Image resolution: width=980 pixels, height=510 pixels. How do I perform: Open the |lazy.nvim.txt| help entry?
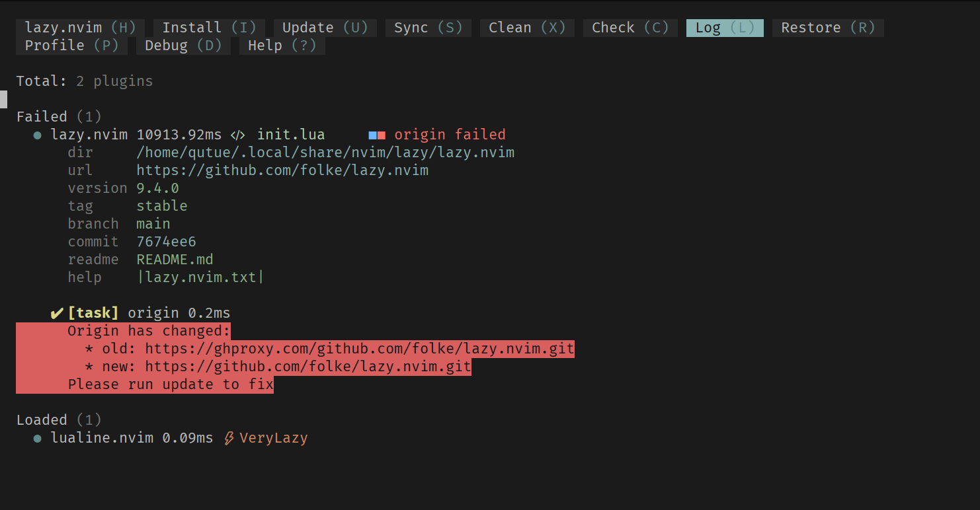[x=200, y=277]
